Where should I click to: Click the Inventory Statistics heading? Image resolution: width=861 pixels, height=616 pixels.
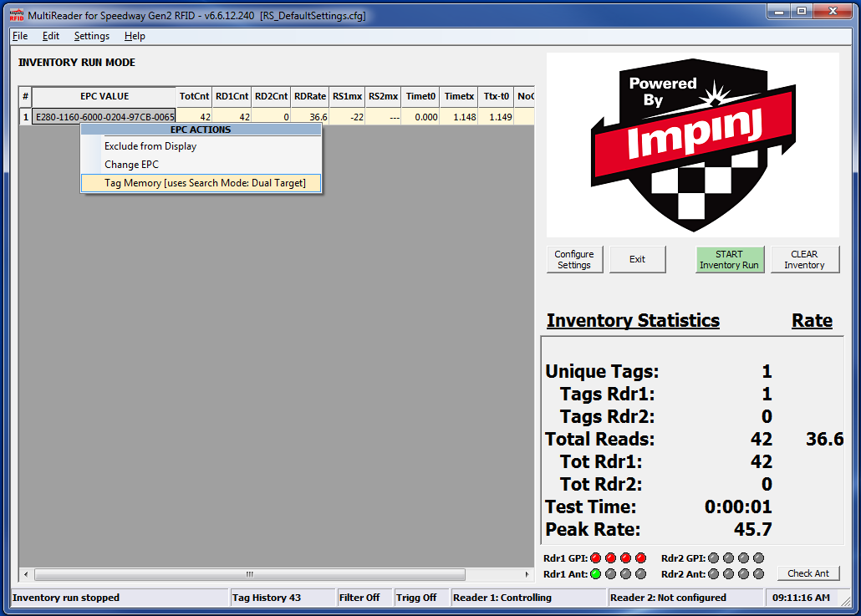coord(633,321)
